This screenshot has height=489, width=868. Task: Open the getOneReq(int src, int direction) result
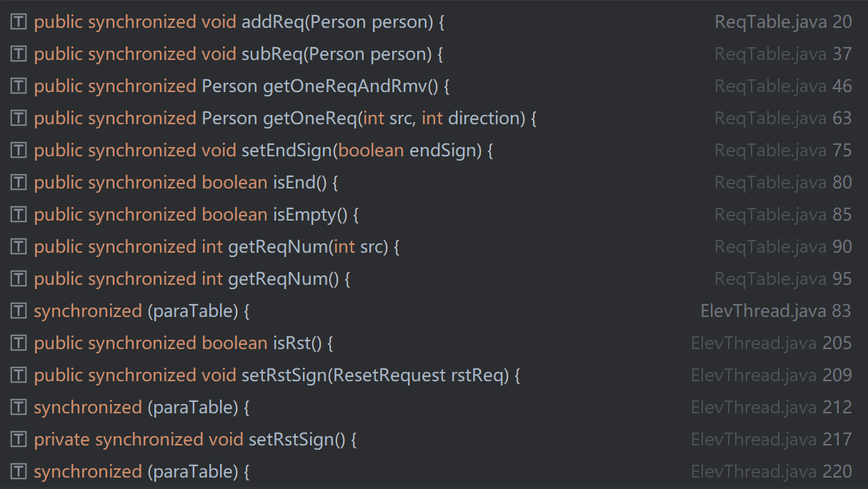pyautogui.click(x=434, y=119)
